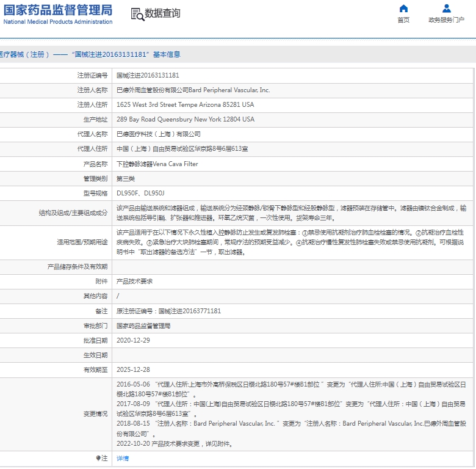The width and height of the screenshot is (476, 469).
Task: Click the bullet icon beside 注
Action: coord(98,458)
